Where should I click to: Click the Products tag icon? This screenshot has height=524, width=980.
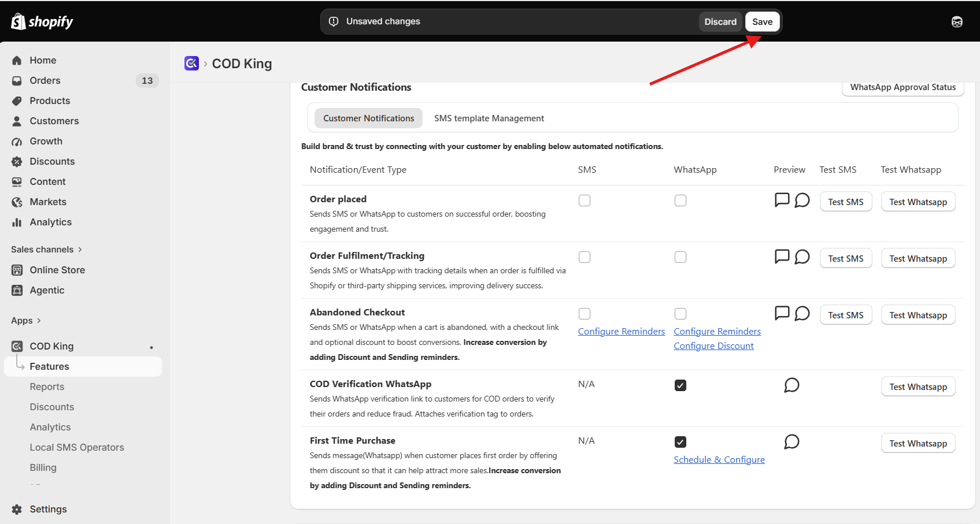(17, 101)
